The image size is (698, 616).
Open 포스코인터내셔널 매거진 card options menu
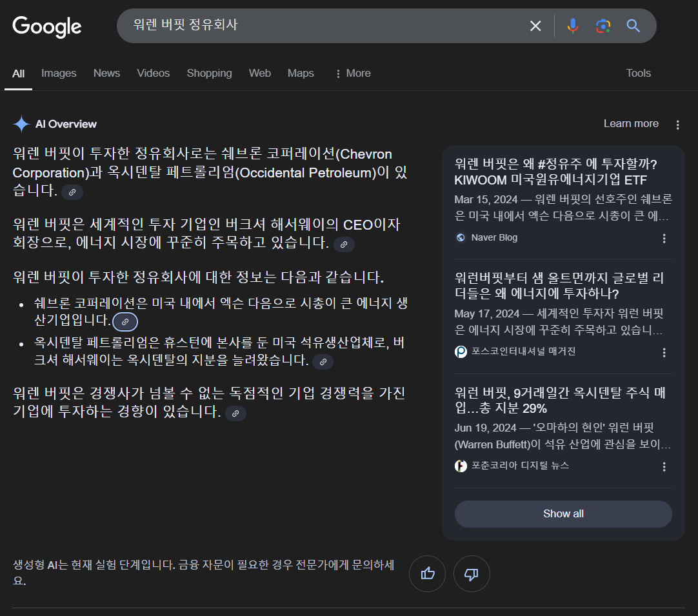[x=664, y=353]
